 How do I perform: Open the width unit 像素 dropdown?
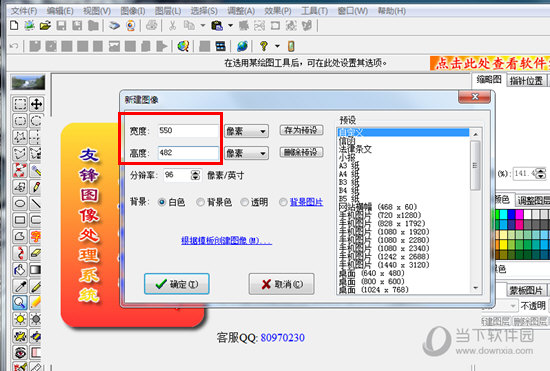click(246, 131)
